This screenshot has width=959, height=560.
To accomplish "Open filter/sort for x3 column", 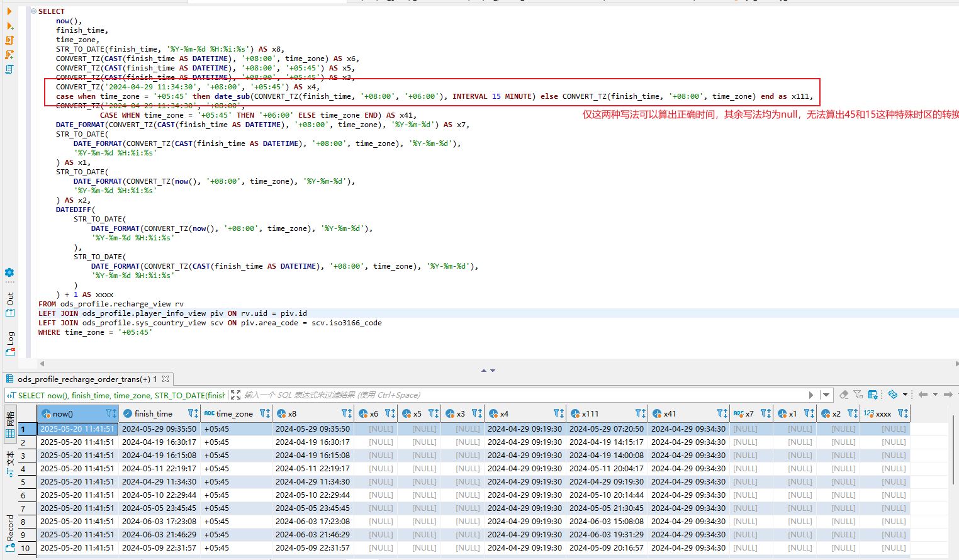I will [476, 413].
